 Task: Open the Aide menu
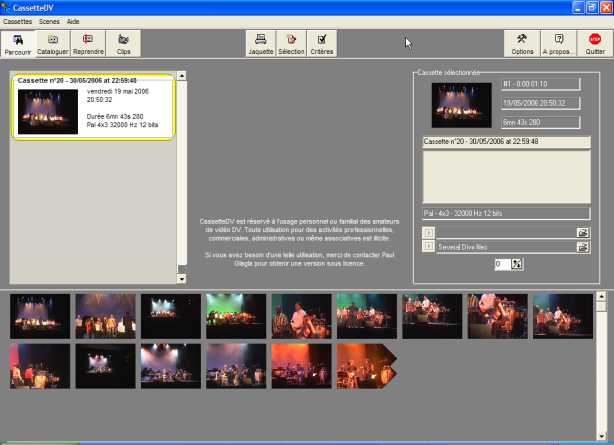coord(73,22)
